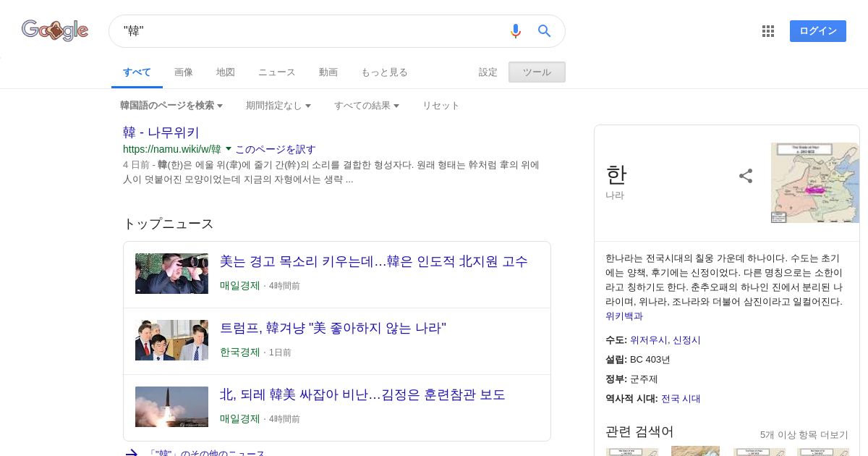
Task: Start voice search with microphone icon
Action: [515, 31]
